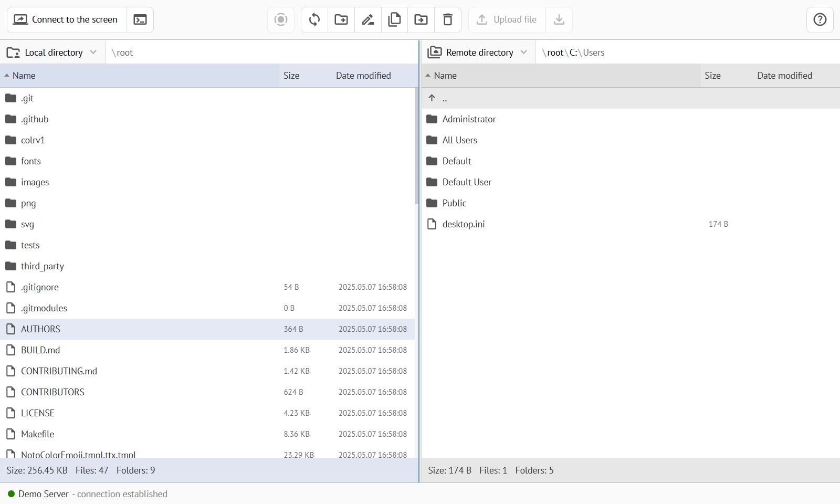Click the move to folder icon
This screenshot has height=504, width=840.
(421, 20)
